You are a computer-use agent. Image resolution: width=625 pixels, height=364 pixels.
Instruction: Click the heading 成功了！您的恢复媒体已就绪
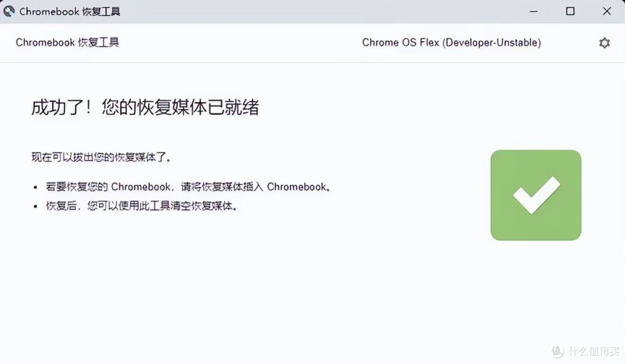(x=145, y=107)
